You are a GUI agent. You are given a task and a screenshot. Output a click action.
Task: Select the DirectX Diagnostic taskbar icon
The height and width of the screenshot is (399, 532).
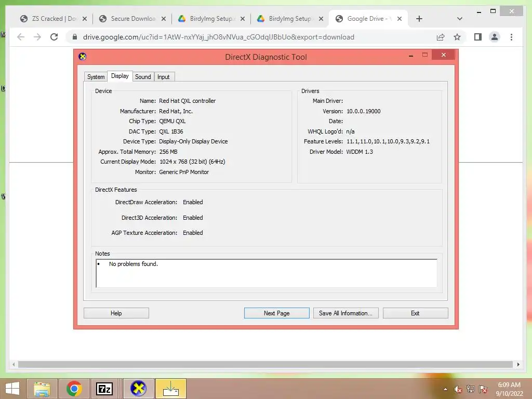(138, 389)
